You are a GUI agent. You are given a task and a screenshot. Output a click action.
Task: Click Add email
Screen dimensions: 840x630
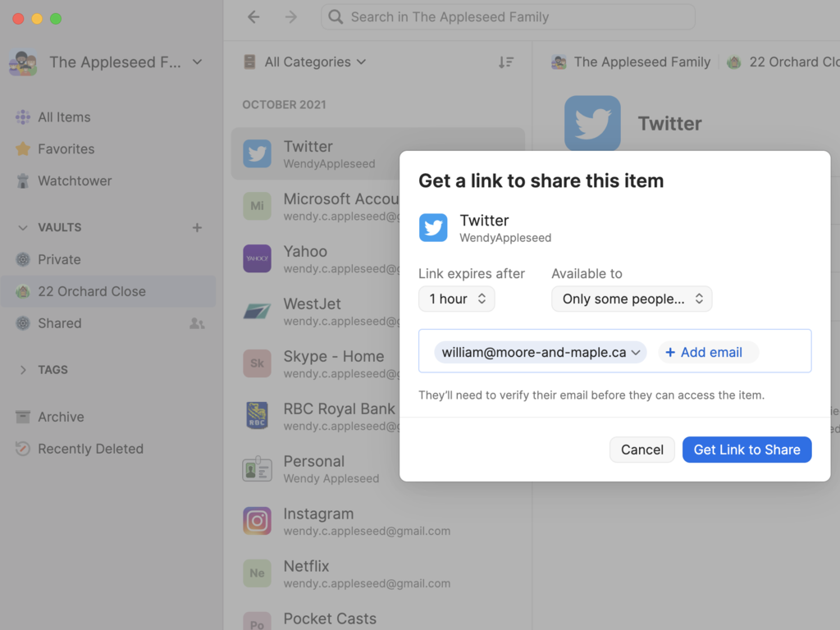708,353
